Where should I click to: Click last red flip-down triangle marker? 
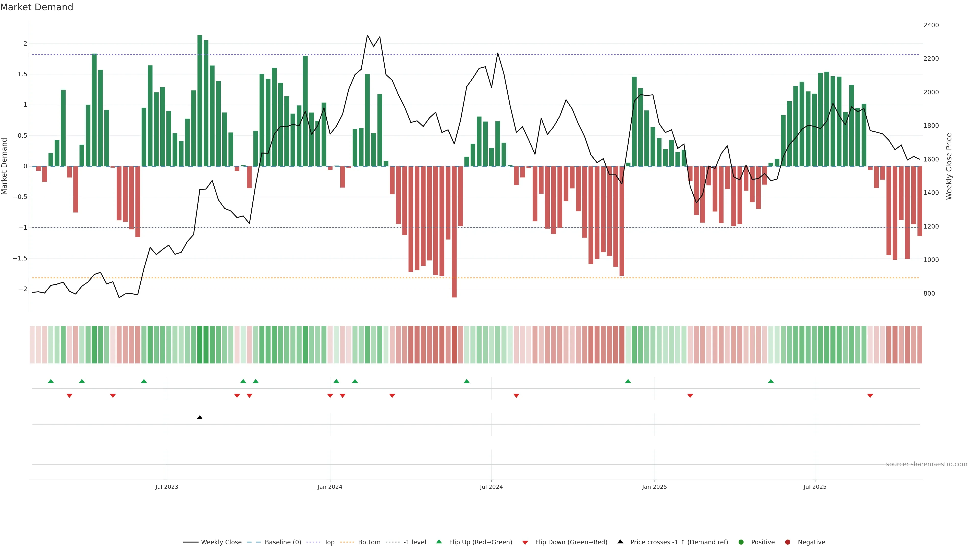tap(870, 396)
